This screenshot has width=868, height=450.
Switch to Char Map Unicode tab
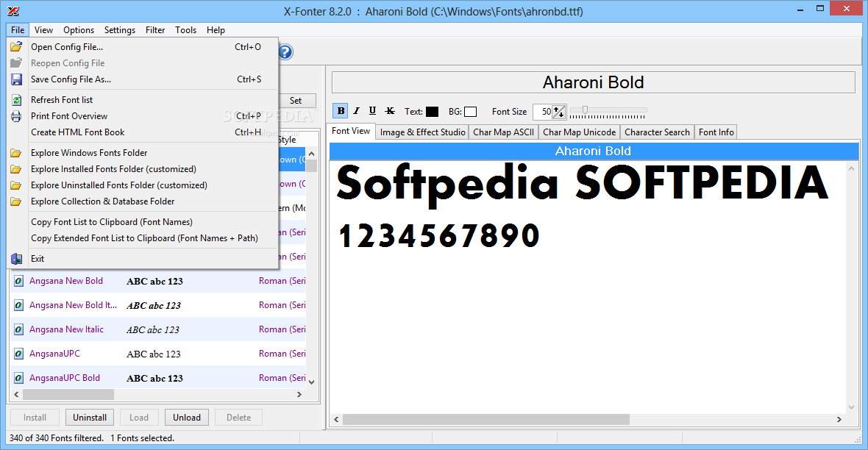click(579, 132)
